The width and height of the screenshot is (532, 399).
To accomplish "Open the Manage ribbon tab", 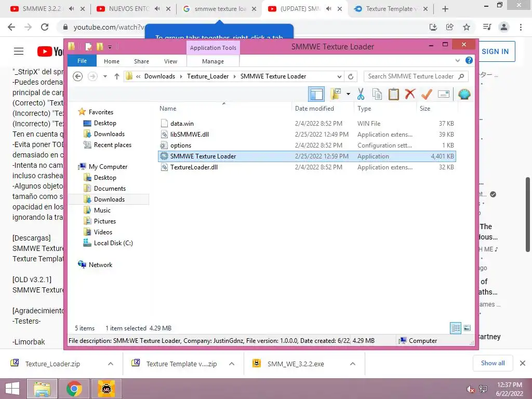I will click(x=212, y=61).
